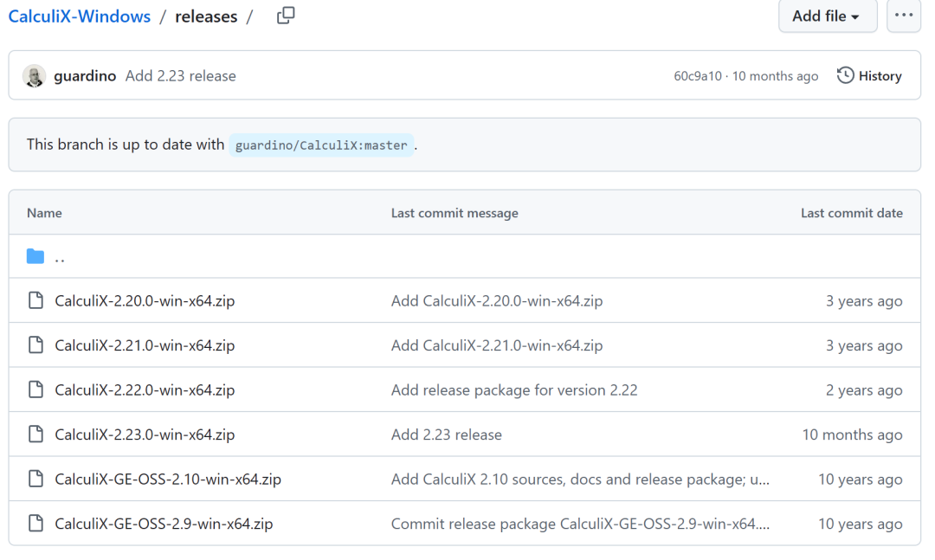
Task: Open CalculiX-2.23.0-win-x64.zip file
Action: point(145,434)
